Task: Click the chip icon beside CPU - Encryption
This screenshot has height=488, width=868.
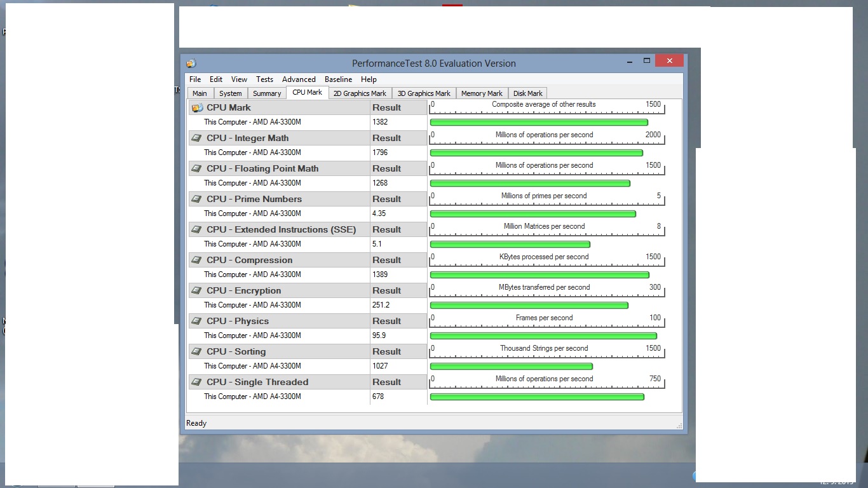Action: 198,290
